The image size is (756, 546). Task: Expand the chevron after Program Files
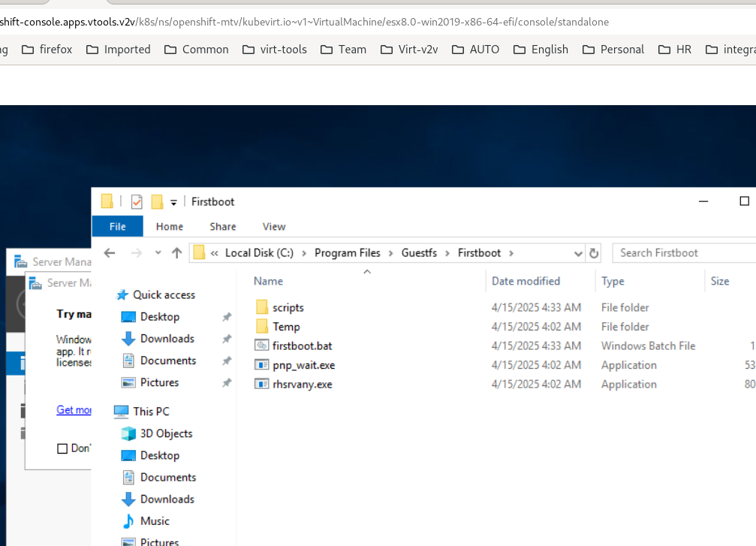click(x=390, y=253)
